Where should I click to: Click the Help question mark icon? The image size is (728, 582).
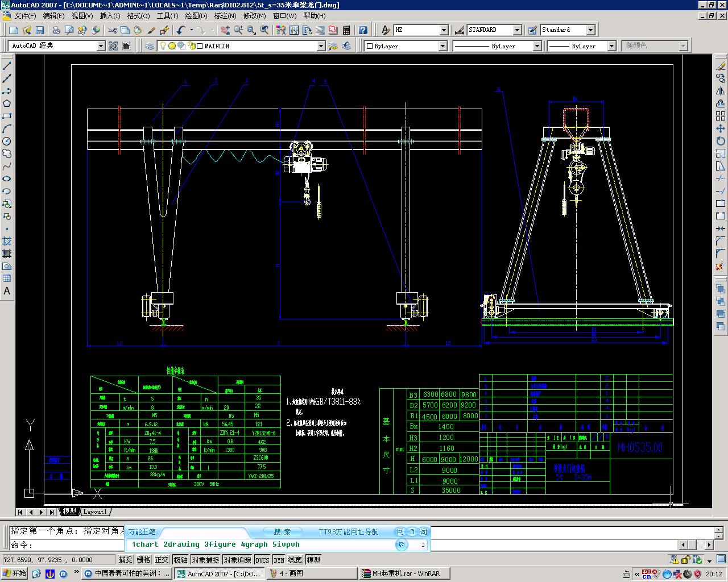click(363, 30)
